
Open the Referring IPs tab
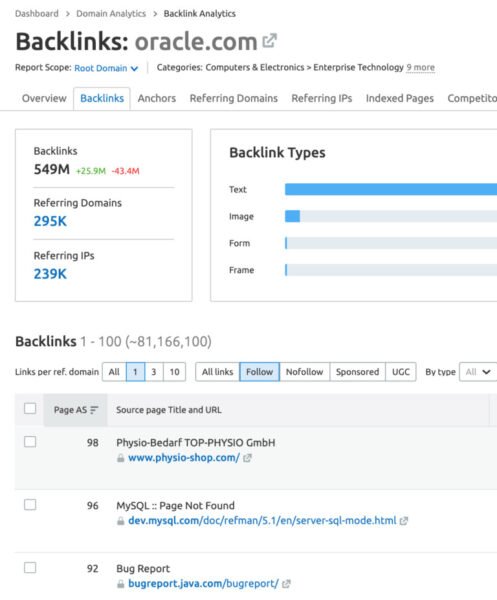click(x=321, y=98)
